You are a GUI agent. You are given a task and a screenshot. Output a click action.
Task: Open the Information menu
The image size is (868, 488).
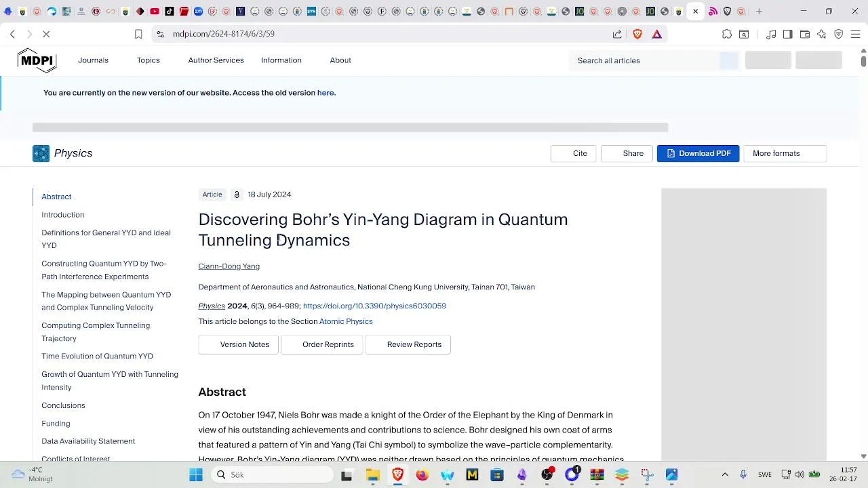coord(281,60)
